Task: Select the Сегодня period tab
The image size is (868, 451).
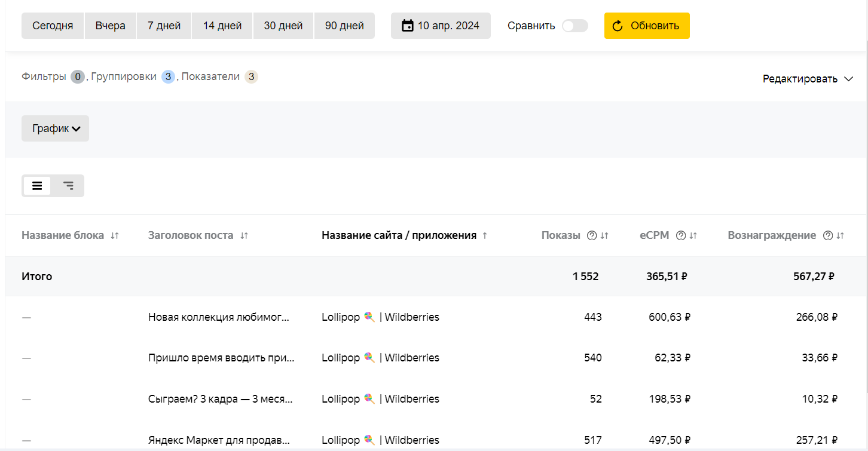Action: [53, 26]
